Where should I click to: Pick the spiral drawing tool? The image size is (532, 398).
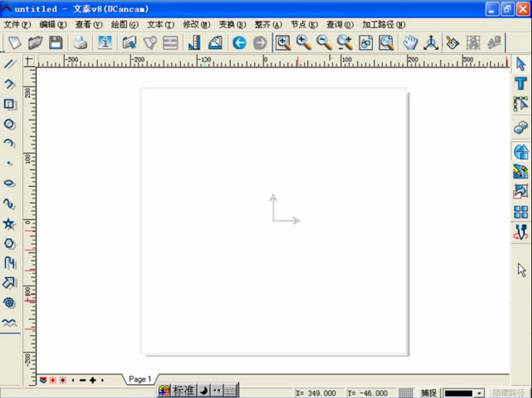9,302
